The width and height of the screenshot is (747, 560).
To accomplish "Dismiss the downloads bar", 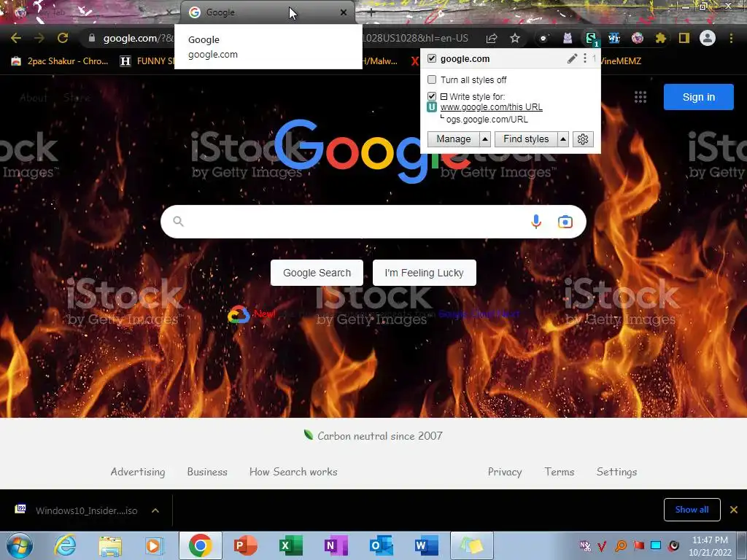I will coord(734,510).
